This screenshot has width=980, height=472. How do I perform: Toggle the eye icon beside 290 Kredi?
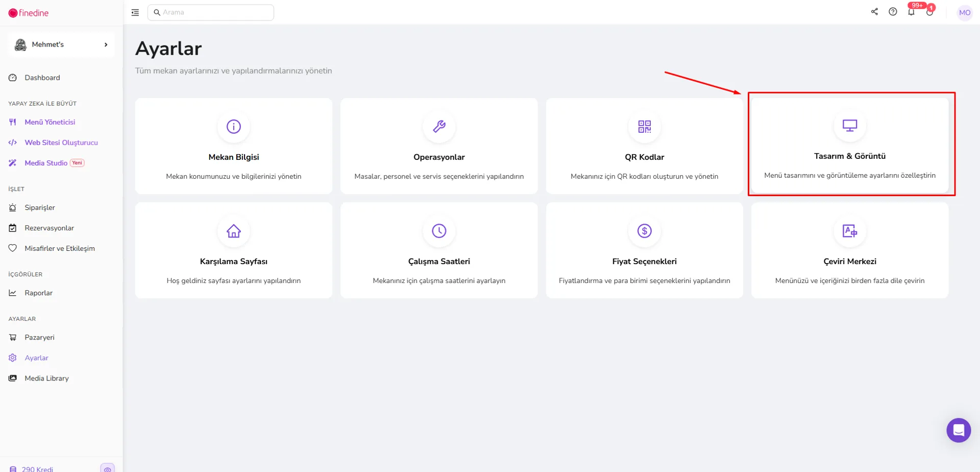click(107, 468)
